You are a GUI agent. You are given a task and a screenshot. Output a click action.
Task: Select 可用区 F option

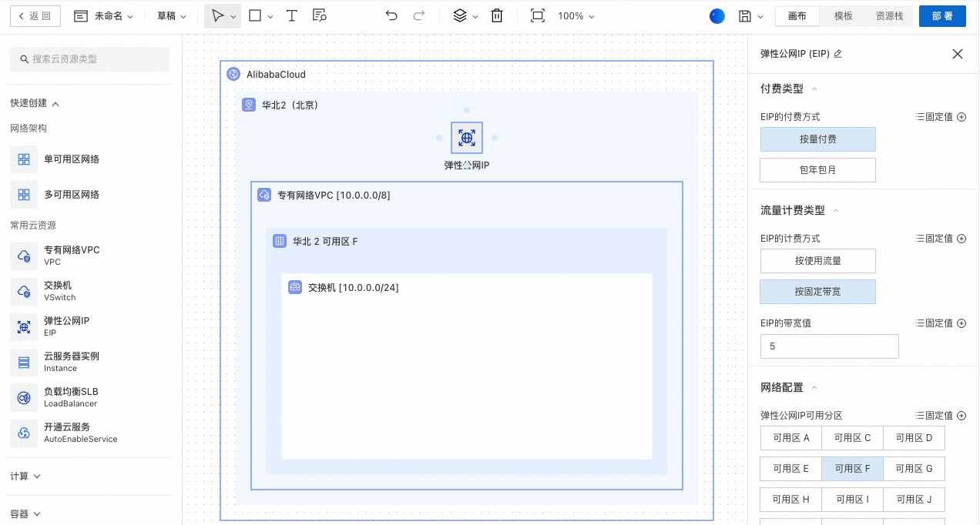[x=853, y=469]
